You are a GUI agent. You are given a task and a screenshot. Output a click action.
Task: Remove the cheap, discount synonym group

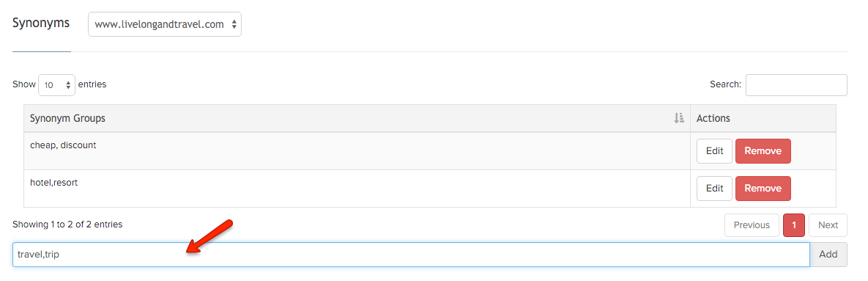[x=763, y=150]
